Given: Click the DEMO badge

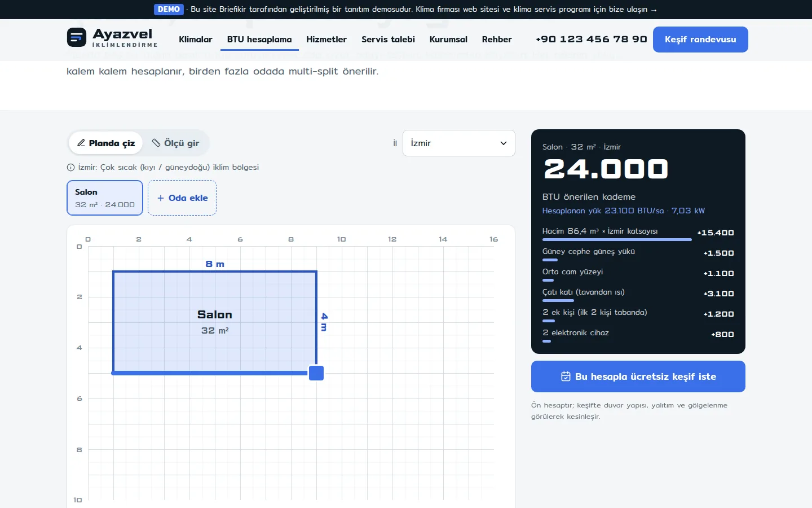Looking at the screenshot, I should pos(169,10).
